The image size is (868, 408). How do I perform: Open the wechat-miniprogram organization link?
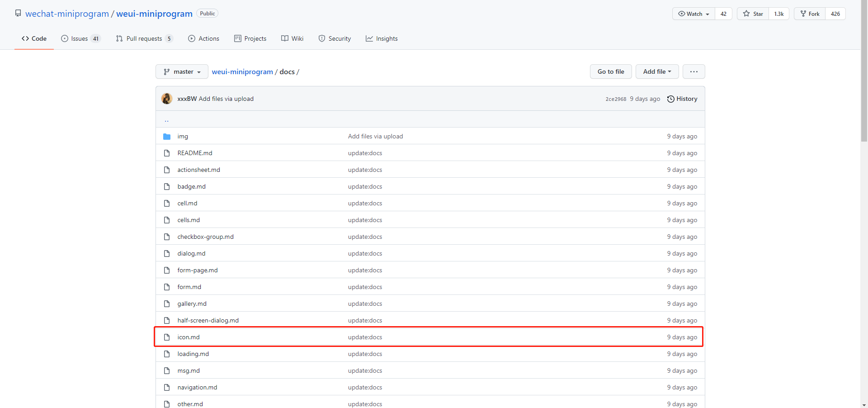(x=67, y=14)
